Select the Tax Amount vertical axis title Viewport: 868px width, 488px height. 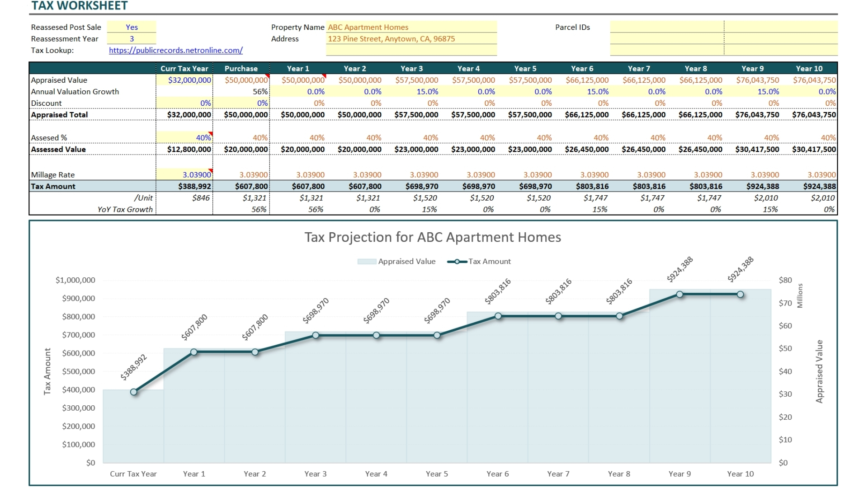click(47, 371)
